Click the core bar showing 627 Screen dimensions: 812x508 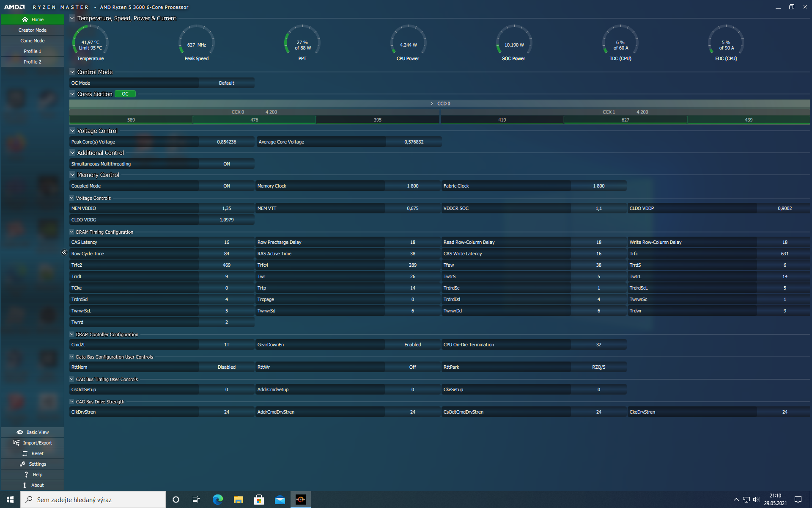(x=625, y=120)
